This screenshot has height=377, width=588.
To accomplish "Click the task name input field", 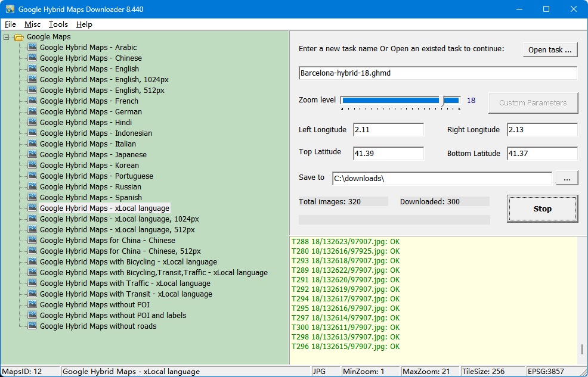I will pyautogui.click(x=438, y=73).
